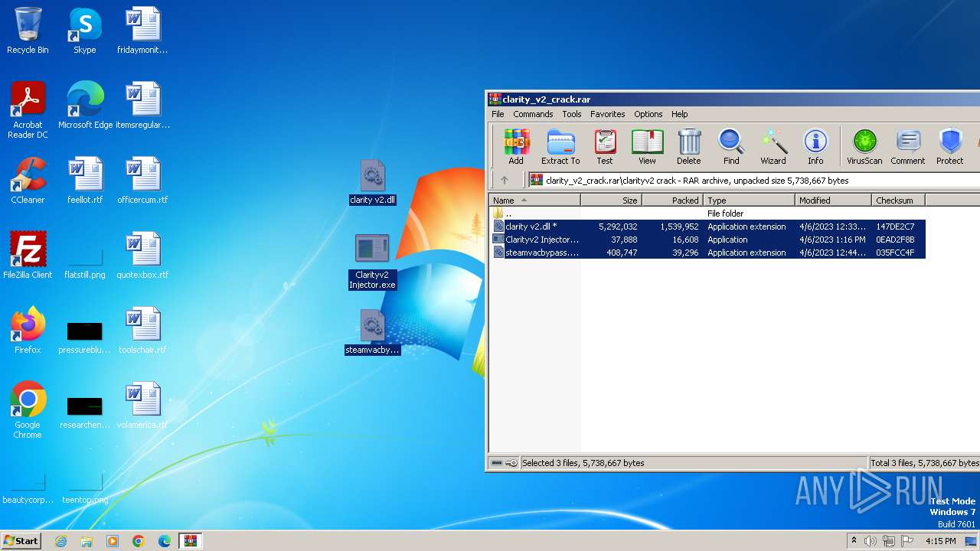Select Acrobat Reader DC desktop icon
The width and height of the screenshot is (980, 551).
[28, 110]
